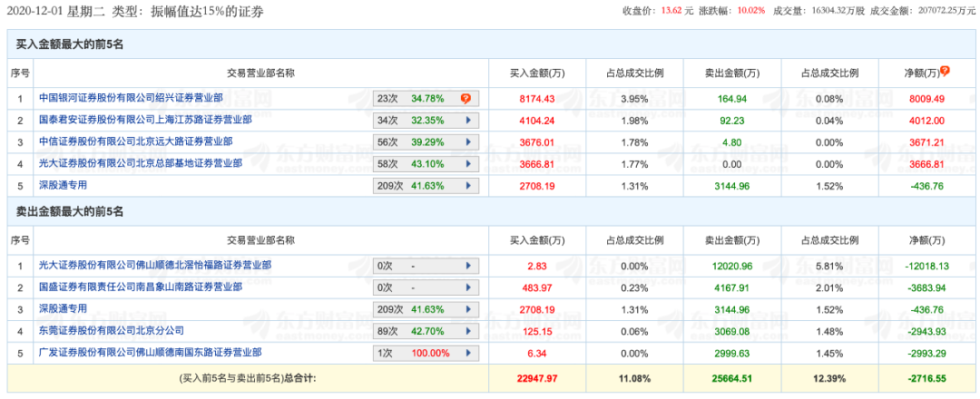Click the red tip icon in 中国银河证券 row
This screenshot has width=980, height=399.
point(465,98)
